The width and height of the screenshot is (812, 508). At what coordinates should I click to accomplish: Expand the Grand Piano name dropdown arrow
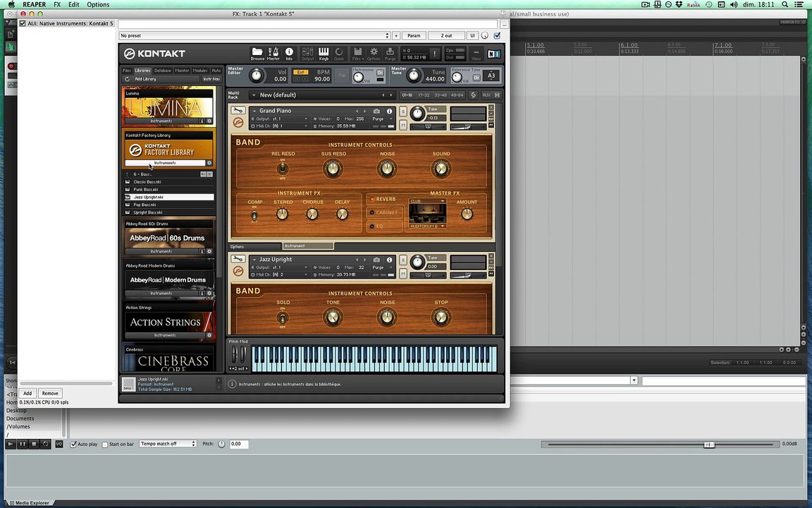[254, 111]
